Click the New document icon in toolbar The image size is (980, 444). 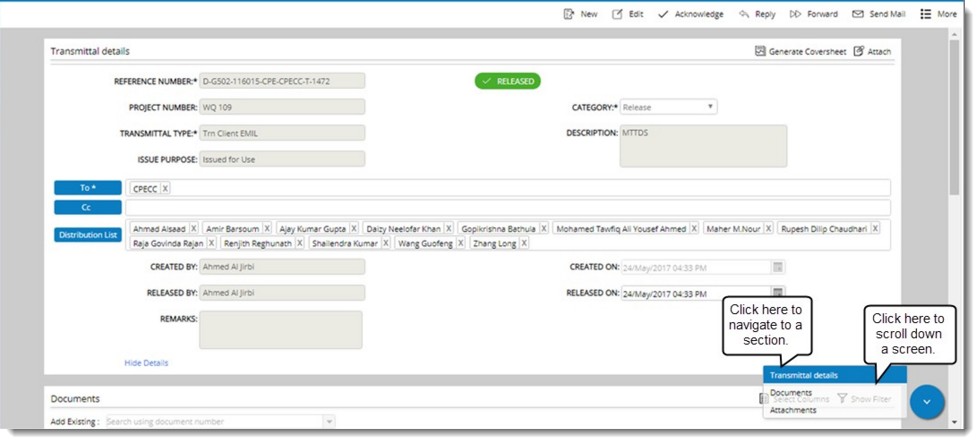tap(569, 14)
